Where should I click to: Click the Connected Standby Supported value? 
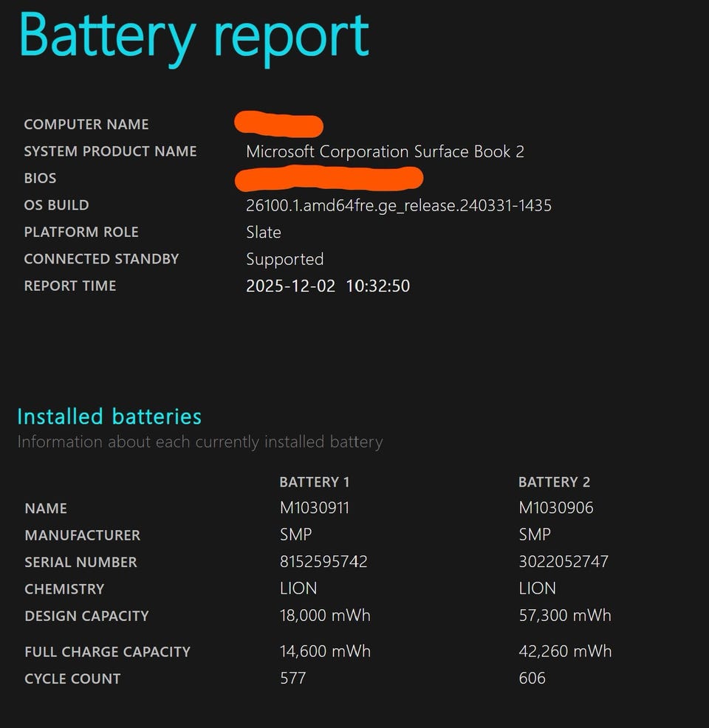(x=284, y=259)
